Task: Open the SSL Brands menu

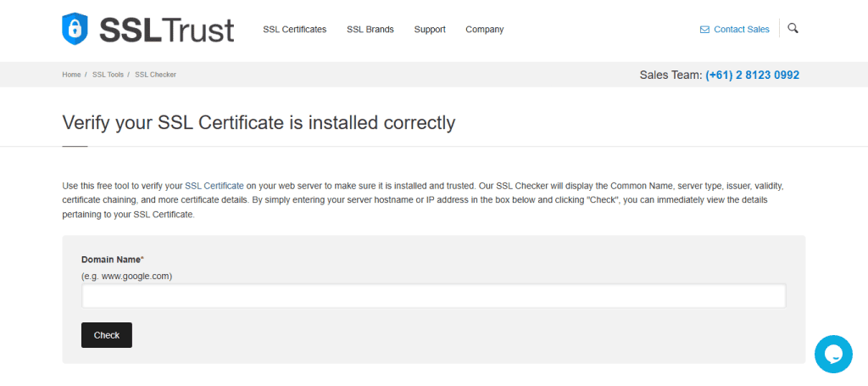Action: (x=370, y=30)
